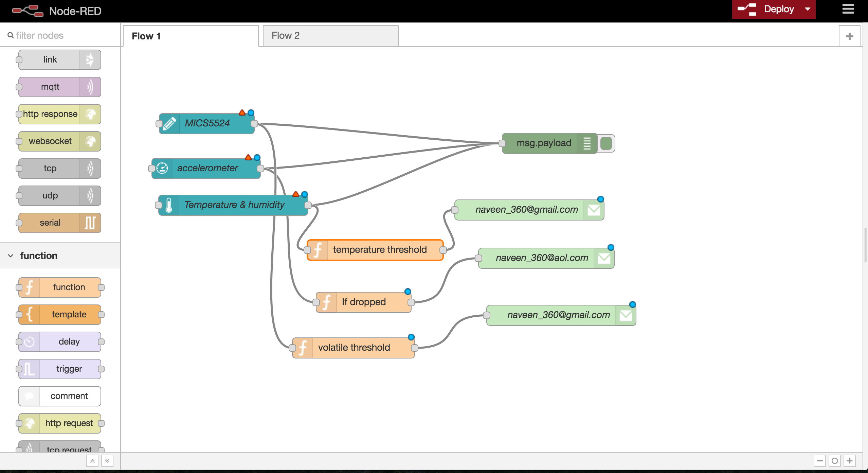This screenshot has width=868, height=473.
Task: Click the temperature threshold output port
Action: 443,250
